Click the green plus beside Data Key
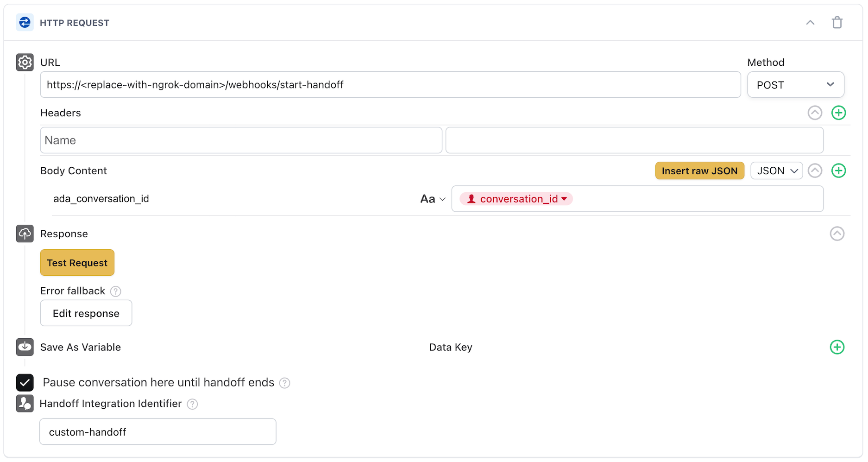Viewport: 868px width, 462px height. click(x=837, y=347)
